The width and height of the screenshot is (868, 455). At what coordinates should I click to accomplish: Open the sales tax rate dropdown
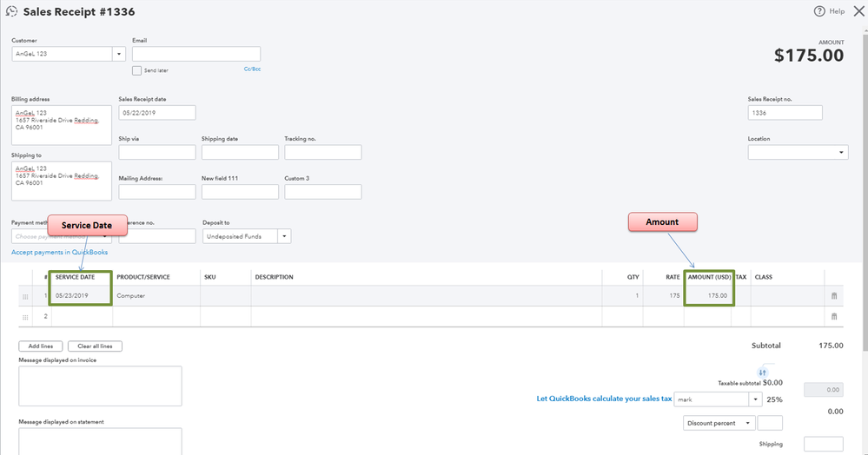click(756, 399)
